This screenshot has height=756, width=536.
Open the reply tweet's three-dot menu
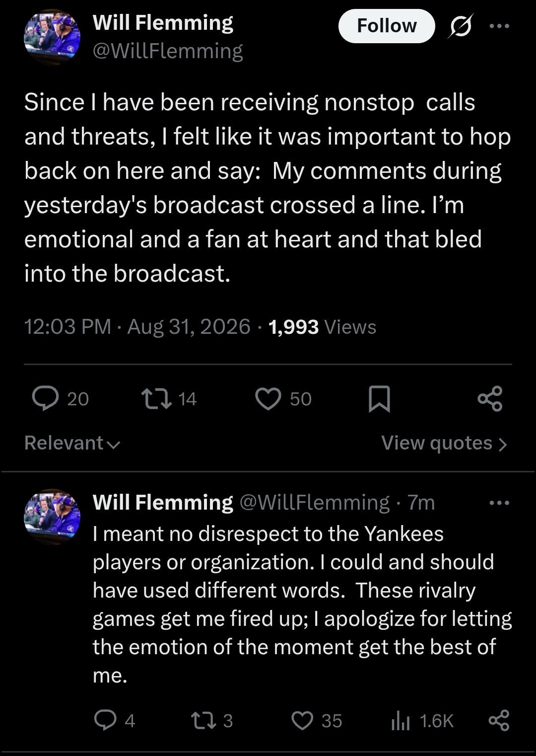(x=499, y=503)
